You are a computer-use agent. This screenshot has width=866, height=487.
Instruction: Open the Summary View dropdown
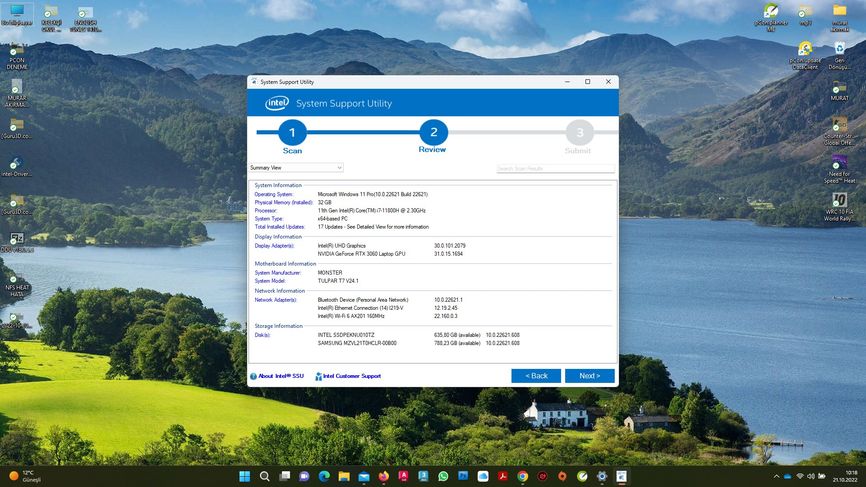296,167
